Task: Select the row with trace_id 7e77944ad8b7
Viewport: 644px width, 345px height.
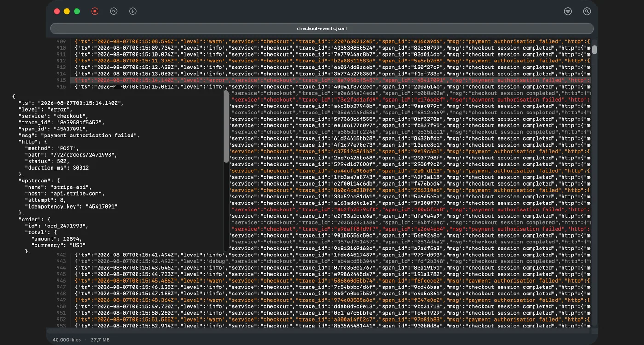Action: [x=332, y=54]
